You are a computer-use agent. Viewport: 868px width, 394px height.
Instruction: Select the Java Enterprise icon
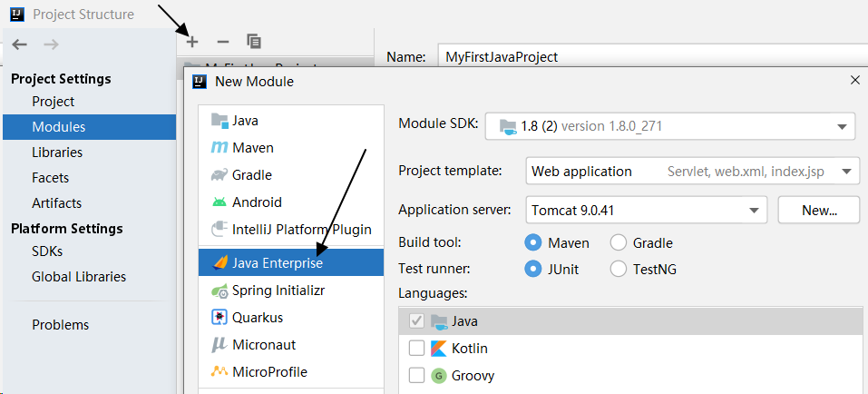tap(219, 262)
